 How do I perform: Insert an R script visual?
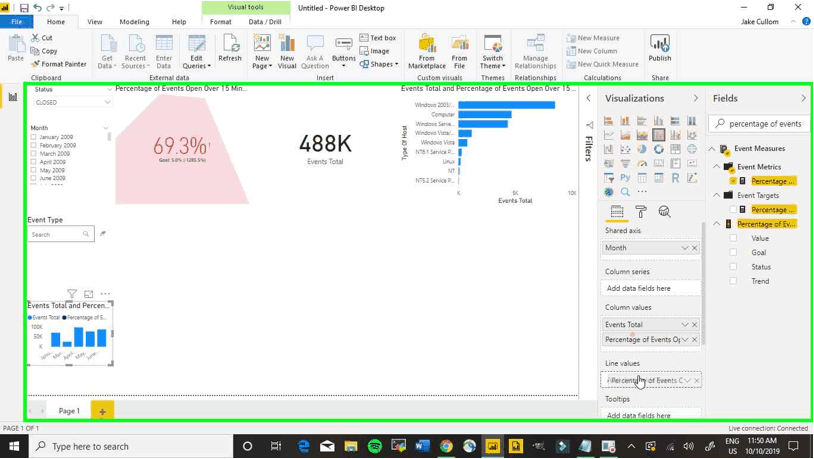click(675, 178)
